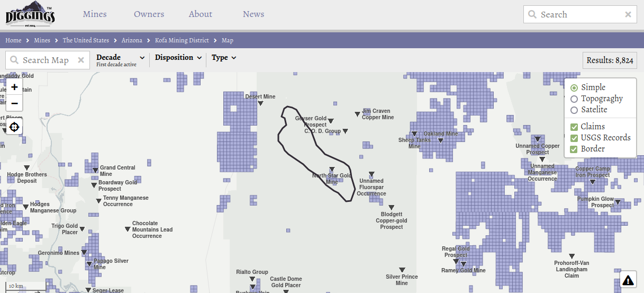Follow the Mines breadcrumb link
The image size is (644, 293).
click(42, 40)
